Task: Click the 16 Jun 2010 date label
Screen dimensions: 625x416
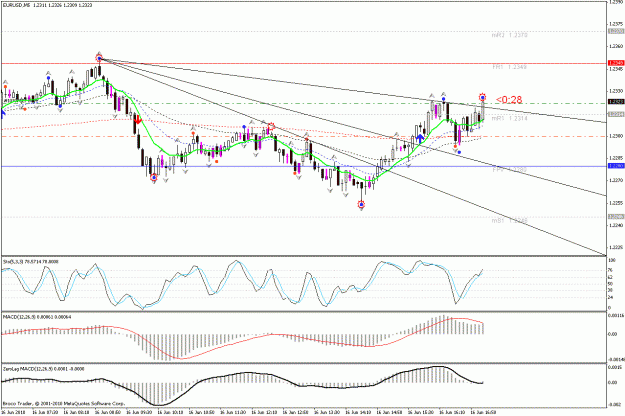Action: [x=13, y=413]
